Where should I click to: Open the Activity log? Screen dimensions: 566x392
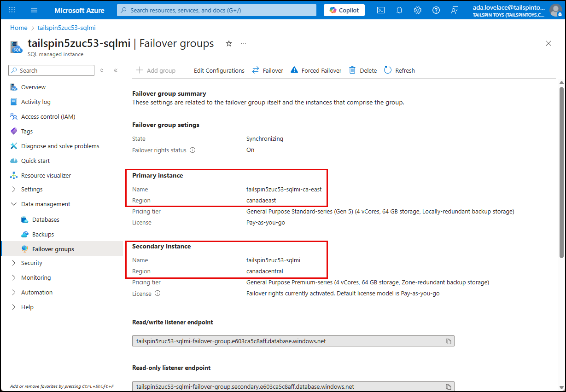[36, 102]
